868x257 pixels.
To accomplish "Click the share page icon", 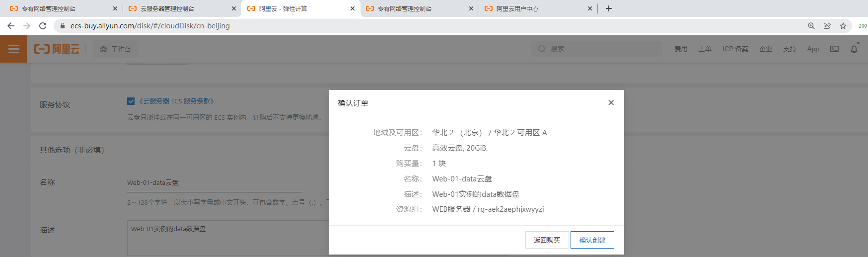I will (827, 26).
